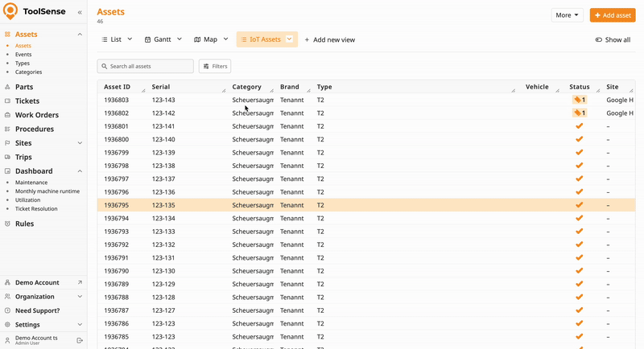Click the Trips sidebar icon
This screenshot has height=349, width=644.
coord(7,157)
